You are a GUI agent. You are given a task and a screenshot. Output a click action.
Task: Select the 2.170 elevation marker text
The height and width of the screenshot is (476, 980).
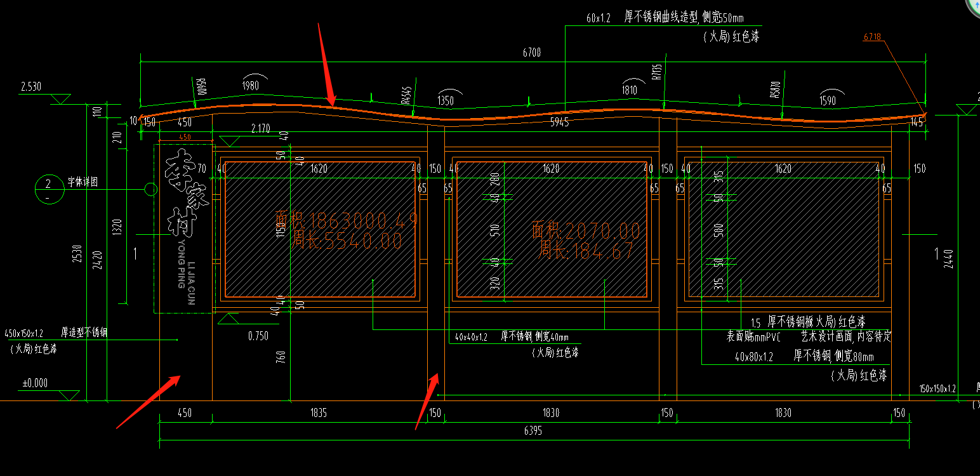pyautogui.click(x=260, y=129)
